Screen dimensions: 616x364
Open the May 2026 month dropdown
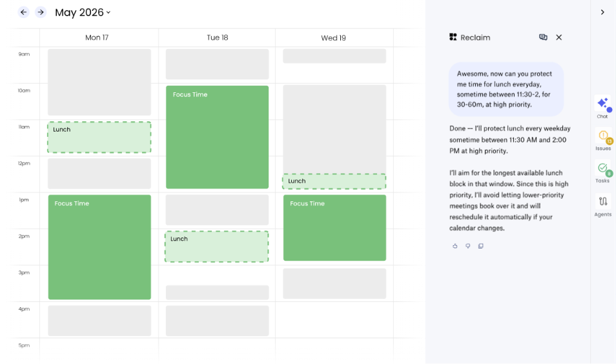[x=83, y=12]
